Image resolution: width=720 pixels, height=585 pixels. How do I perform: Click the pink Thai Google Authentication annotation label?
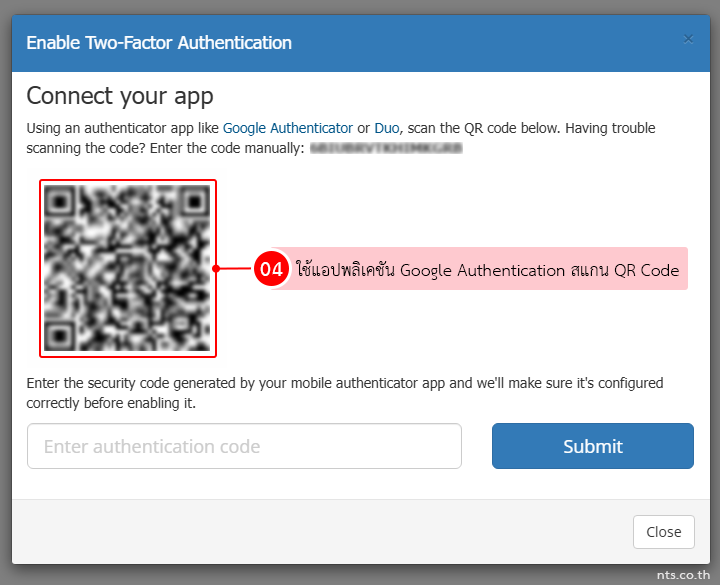point(487,270)
